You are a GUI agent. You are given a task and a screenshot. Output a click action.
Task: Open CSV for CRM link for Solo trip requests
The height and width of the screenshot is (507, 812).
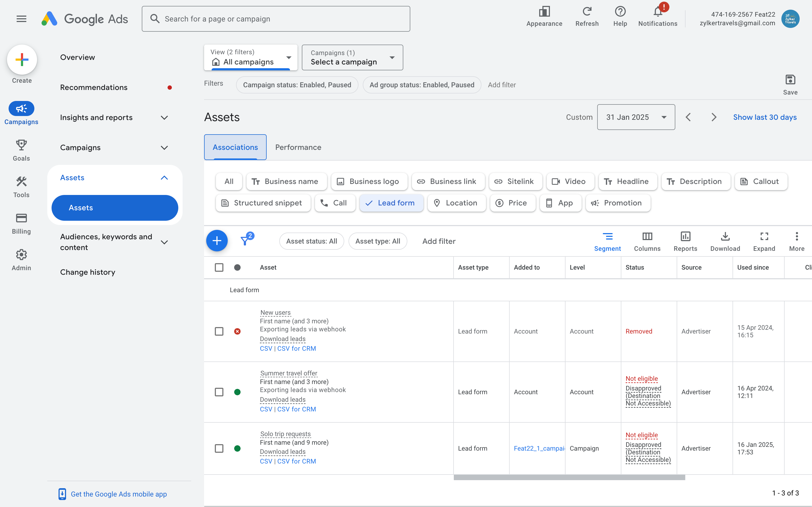(296, 461)
